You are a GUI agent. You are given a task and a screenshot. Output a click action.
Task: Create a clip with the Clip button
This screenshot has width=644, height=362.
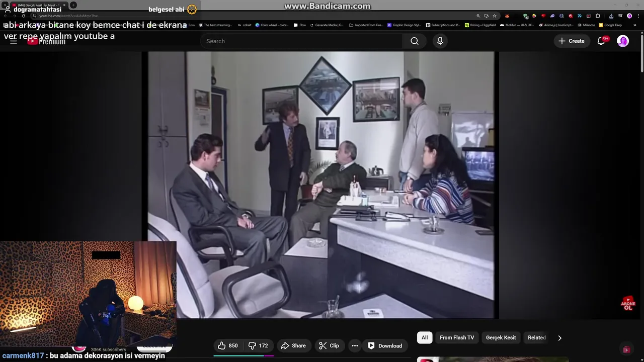point(329,345)
